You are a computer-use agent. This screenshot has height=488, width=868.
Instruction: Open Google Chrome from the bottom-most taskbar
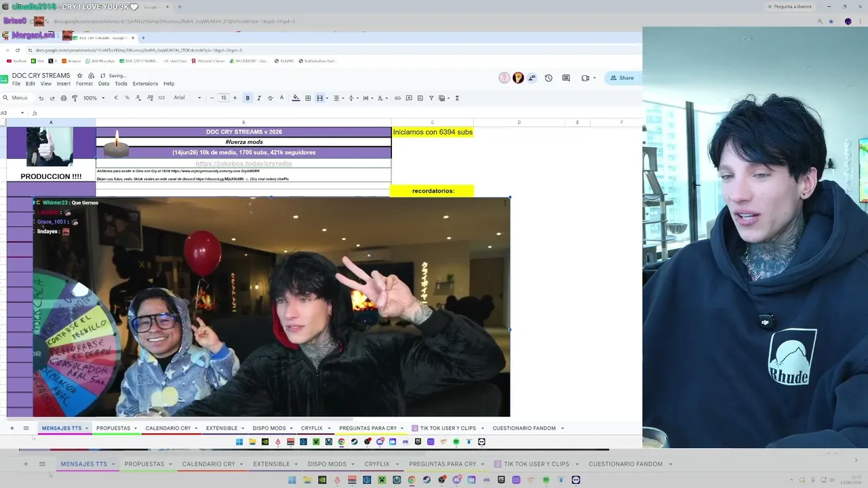click(x=412, y=480)
